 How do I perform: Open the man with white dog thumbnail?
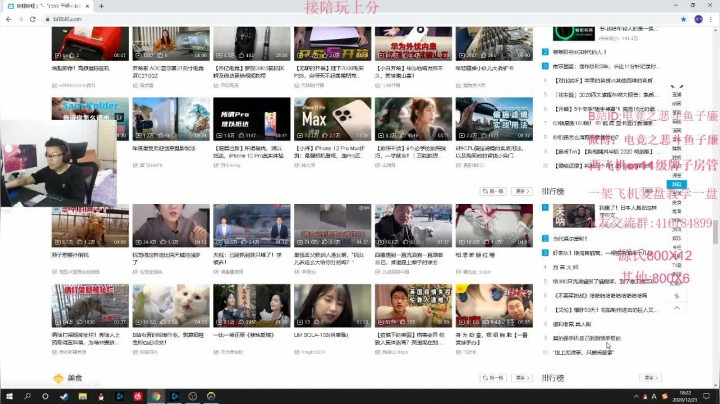413,226
